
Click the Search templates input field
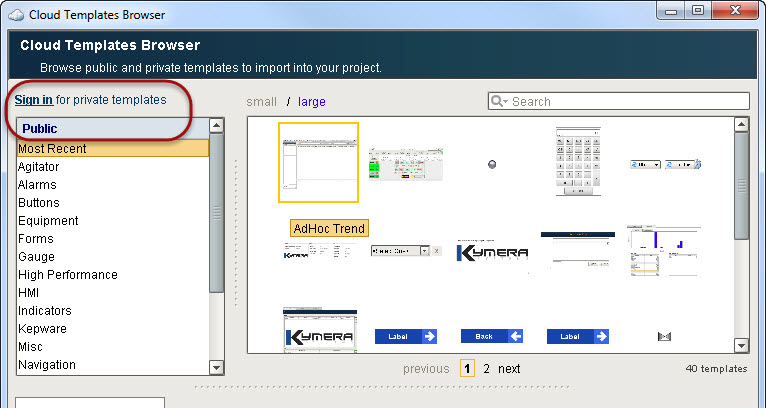point(626,101)
